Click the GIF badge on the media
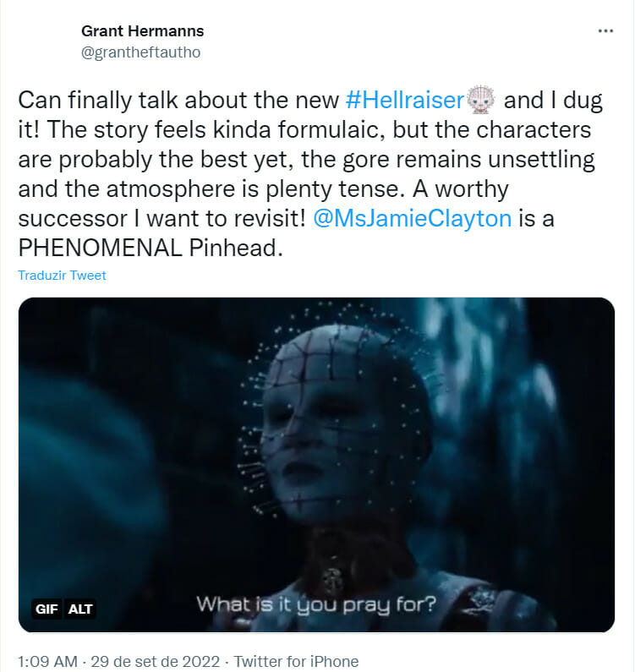The image size is (635, 672). [47, 609]
